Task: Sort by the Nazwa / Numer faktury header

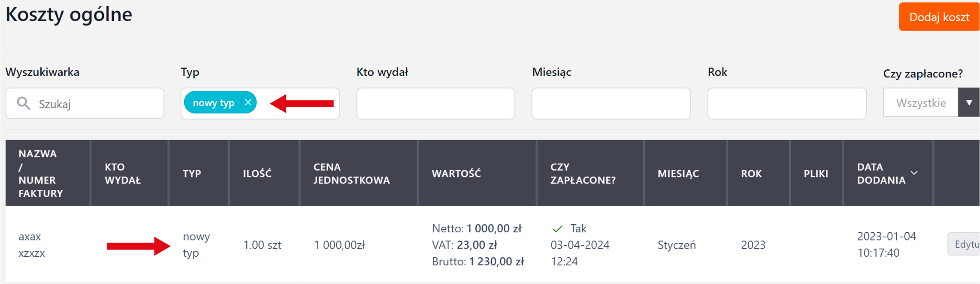Action: (41, 174)
